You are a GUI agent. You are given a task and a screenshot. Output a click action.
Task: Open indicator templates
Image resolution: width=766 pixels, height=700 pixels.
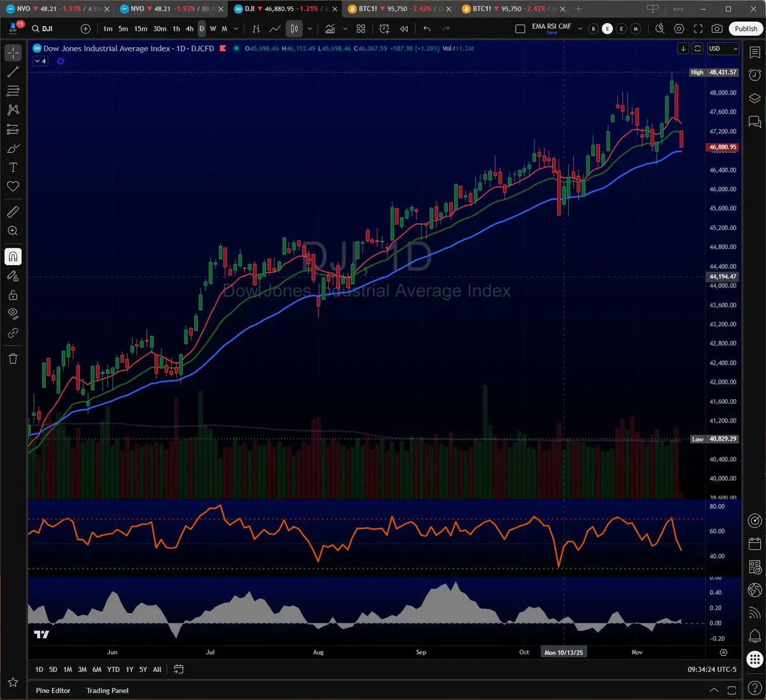point(361,29)
